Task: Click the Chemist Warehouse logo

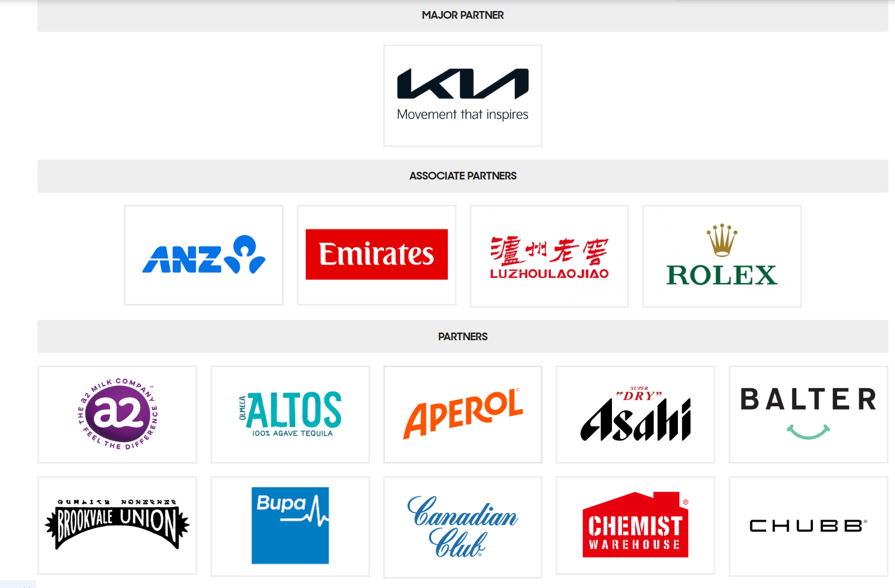Action: click(x=636, y=526)
